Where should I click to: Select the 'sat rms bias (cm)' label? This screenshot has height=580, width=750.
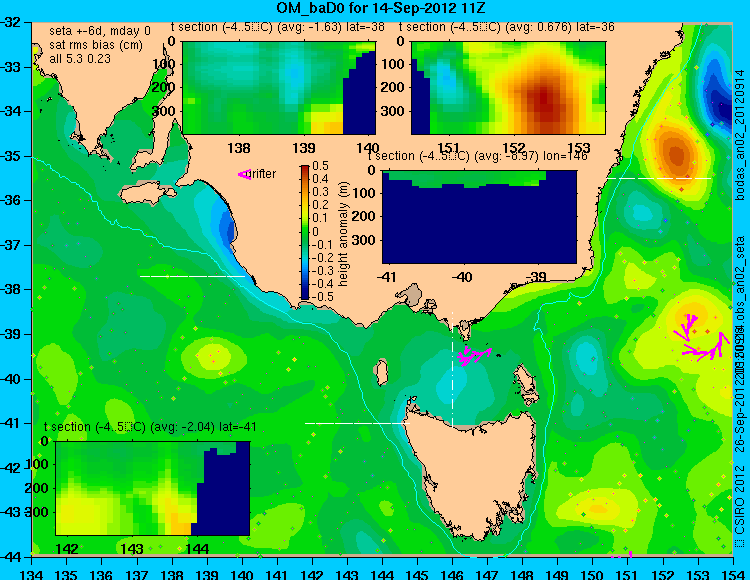coord(96,45)
